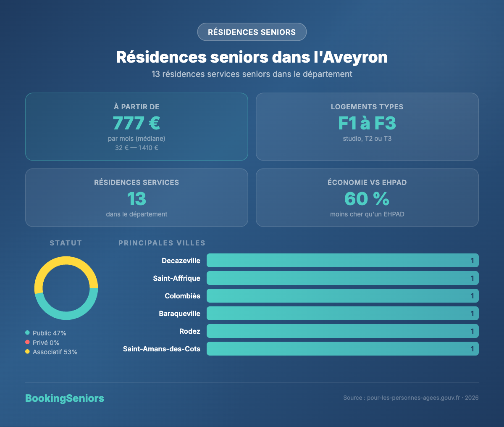504x427 pixels.
Task: Expand the ÉCONOMIE VS EHPAD card
Action: click(367, 198)
